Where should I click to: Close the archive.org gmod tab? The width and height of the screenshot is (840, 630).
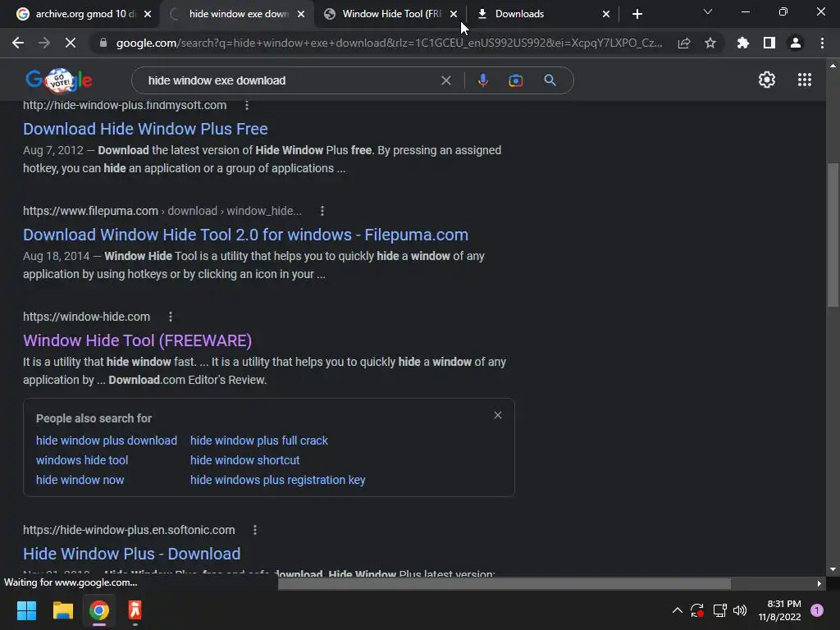click(148, 14)
